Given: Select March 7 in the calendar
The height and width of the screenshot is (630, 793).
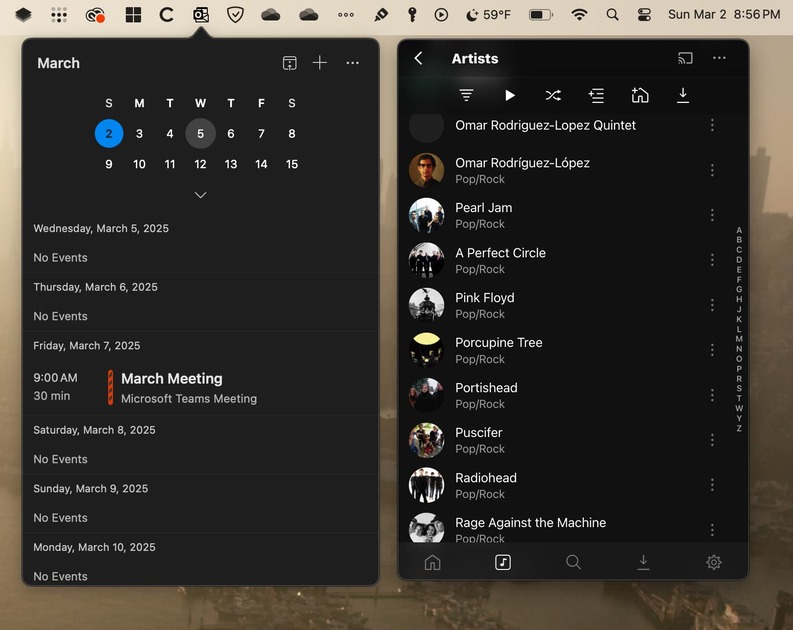Looking at the screenshot, I should pyautogui.click(x=261, y=133).
